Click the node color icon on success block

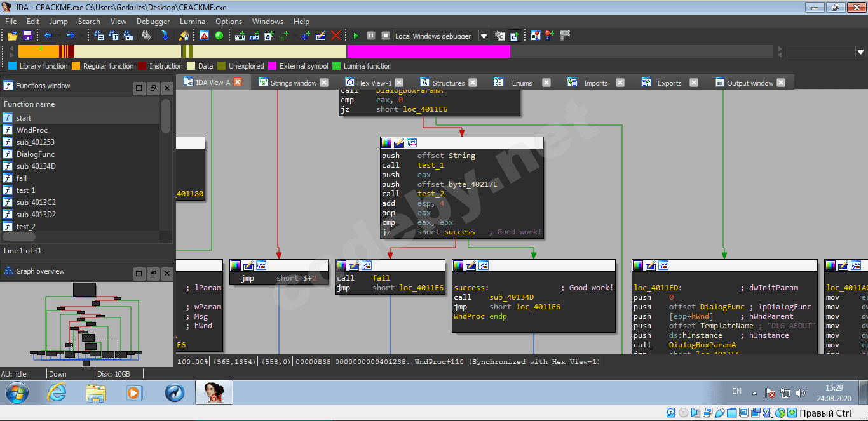click(x=459, y=265)
